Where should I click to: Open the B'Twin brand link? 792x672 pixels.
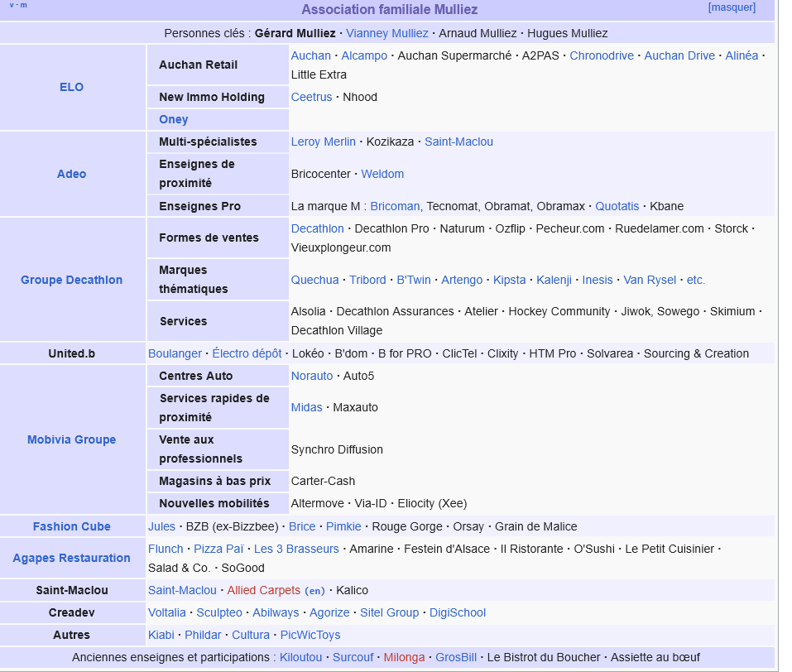click(414, 280)
